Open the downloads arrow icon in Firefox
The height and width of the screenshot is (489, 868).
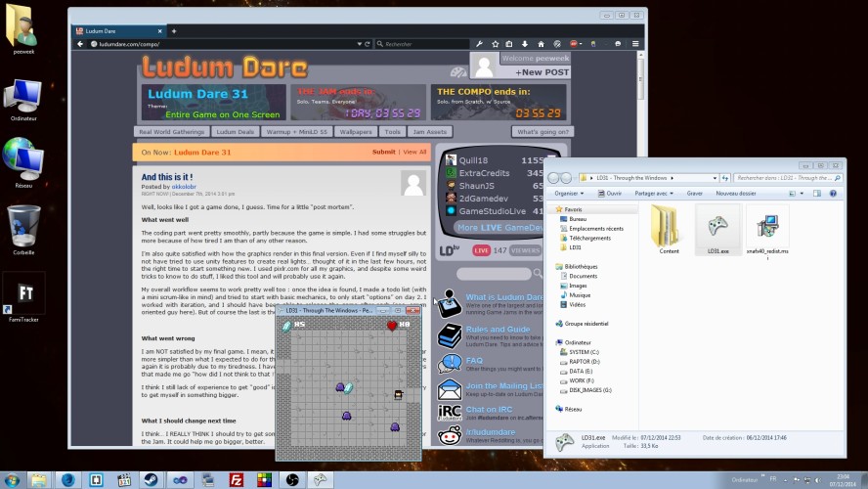pyautogui.click(x=525, y=44)
